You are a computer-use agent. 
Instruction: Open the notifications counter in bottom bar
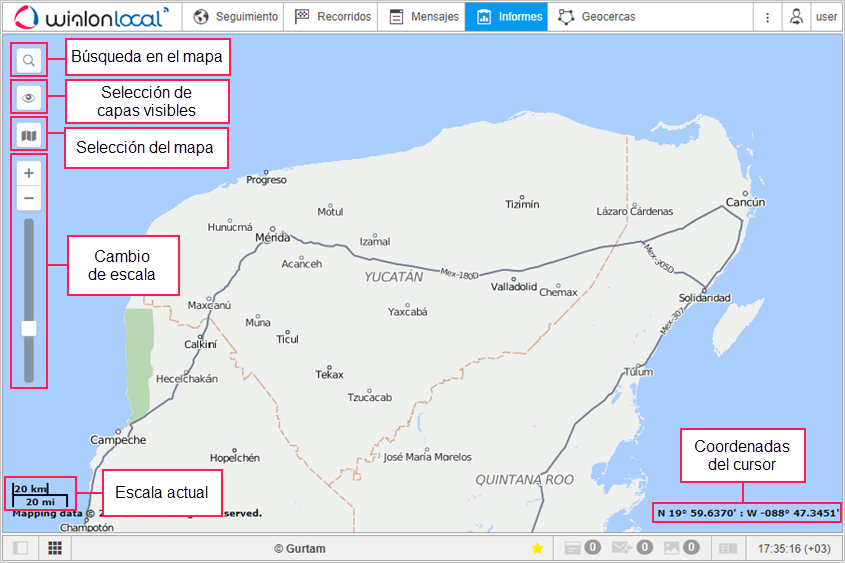582,548
